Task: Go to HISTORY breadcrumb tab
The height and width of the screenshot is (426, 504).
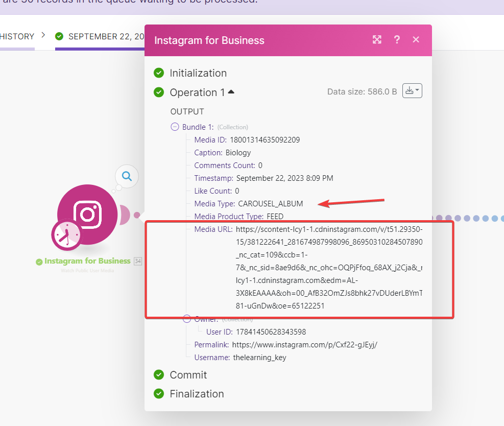Action: 17,37
